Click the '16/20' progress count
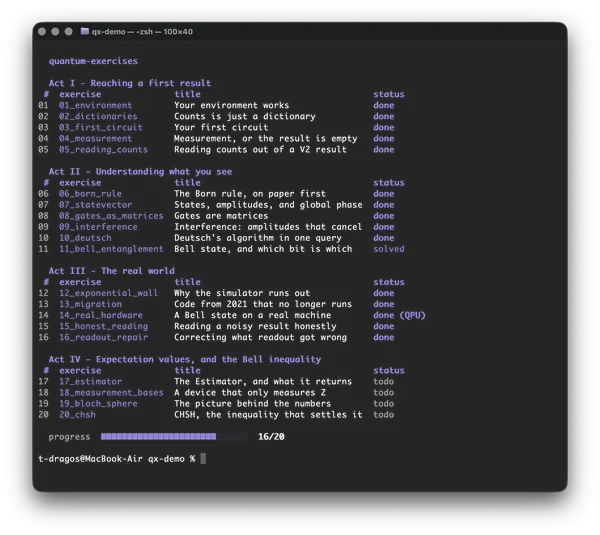Image resolution: width=600 pixels, height=535 pixels. pyautogui.click(x=271, y=437)
